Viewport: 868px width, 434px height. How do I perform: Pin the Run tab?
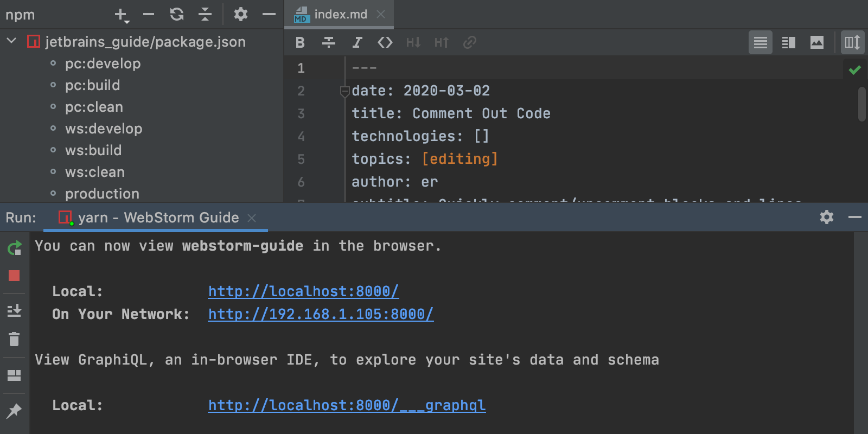tap(14, 411)
